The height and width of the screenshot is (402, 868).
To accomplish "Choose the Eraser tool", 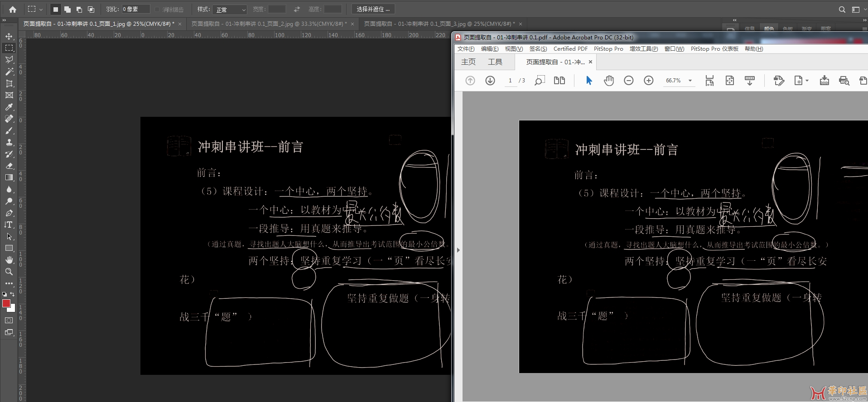I will (9, 166).
